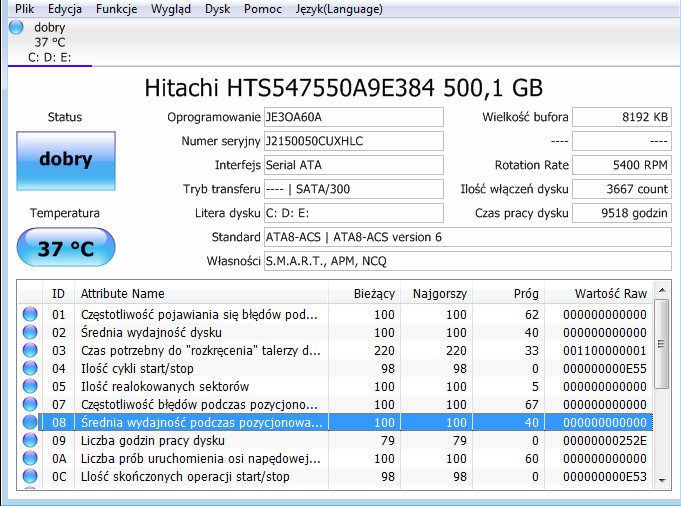This screenshot has width=681, height=506.
Task: Click status icon for attribute 05
Action: (30, 386)
